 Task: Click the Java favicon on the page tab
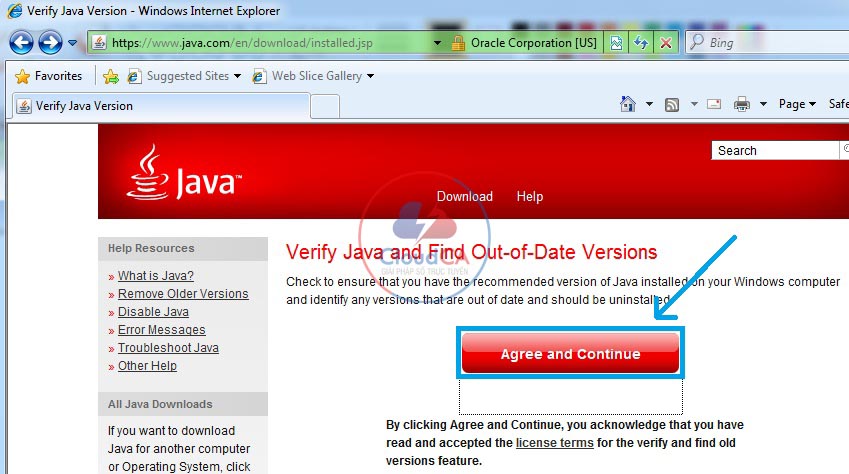pyautogui.click(x=23, y=106)
